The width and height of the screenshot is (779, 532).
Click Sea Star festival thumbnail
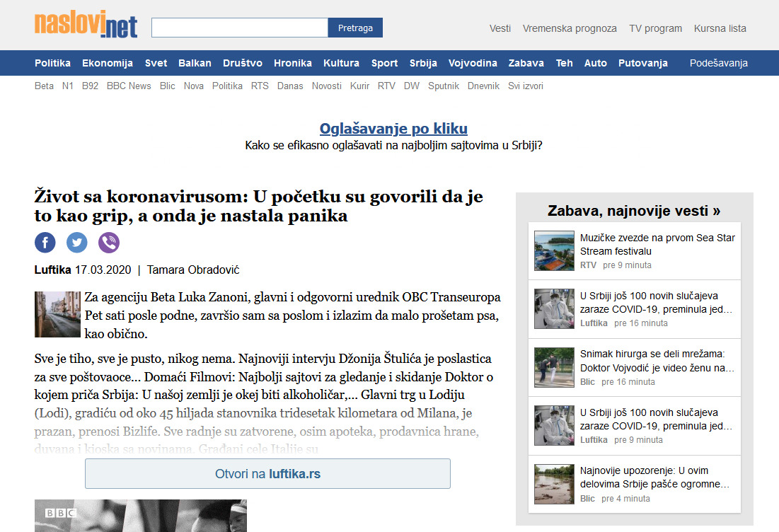(555, 251)
